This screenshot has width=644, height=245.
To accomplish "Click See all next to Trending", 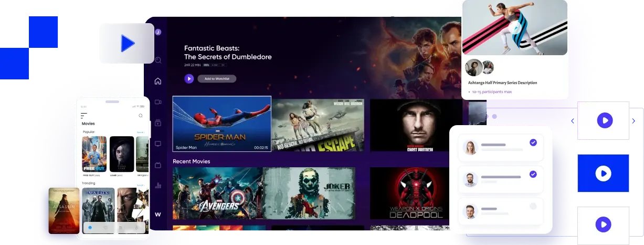I will click(140, 185).
